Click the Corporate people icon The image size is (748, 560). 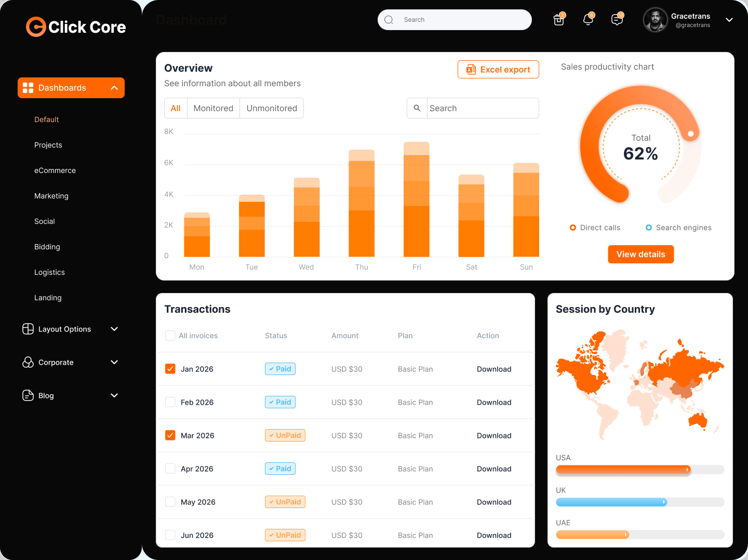click(28, 362)
